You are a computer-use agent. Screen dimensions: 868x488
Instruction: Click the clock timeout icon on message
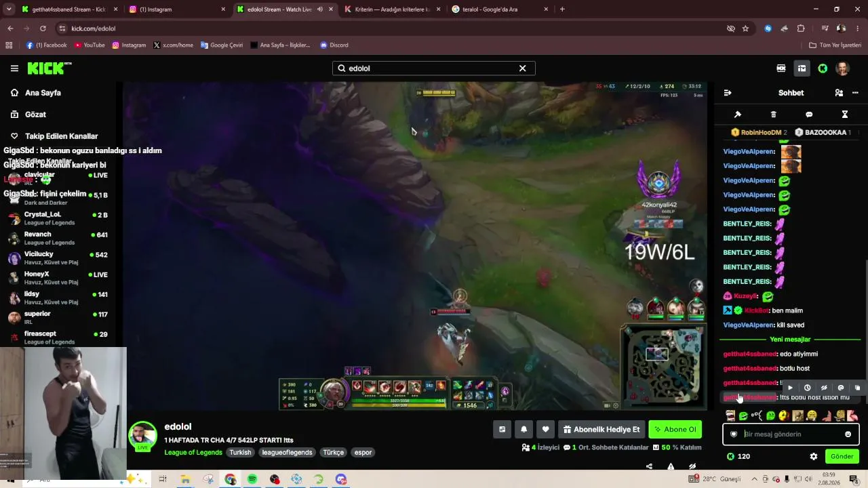click(807, 388)
